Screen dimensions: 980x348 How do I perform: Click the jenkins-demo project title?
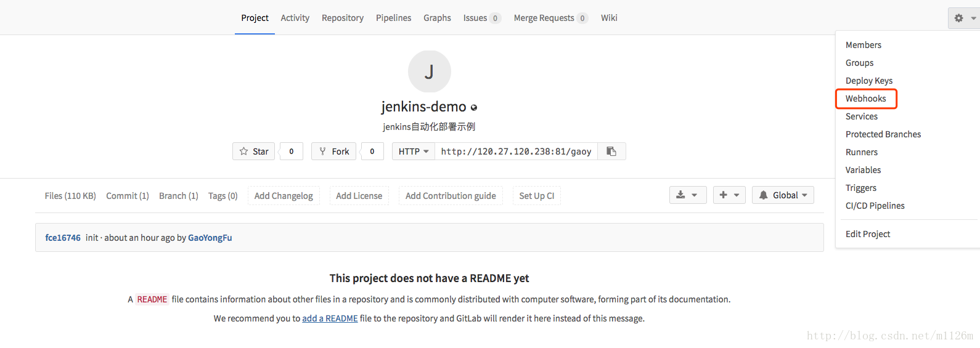(x=423, y=107)
